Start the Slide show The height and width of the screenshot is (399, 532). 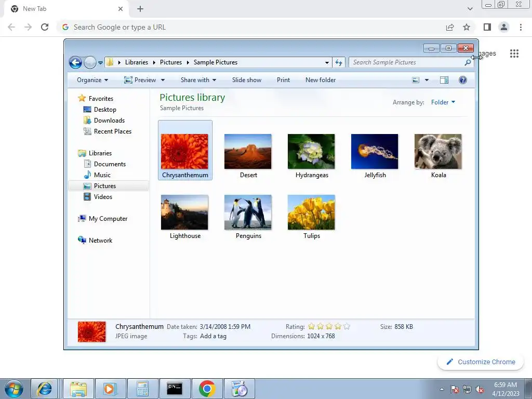247,80
